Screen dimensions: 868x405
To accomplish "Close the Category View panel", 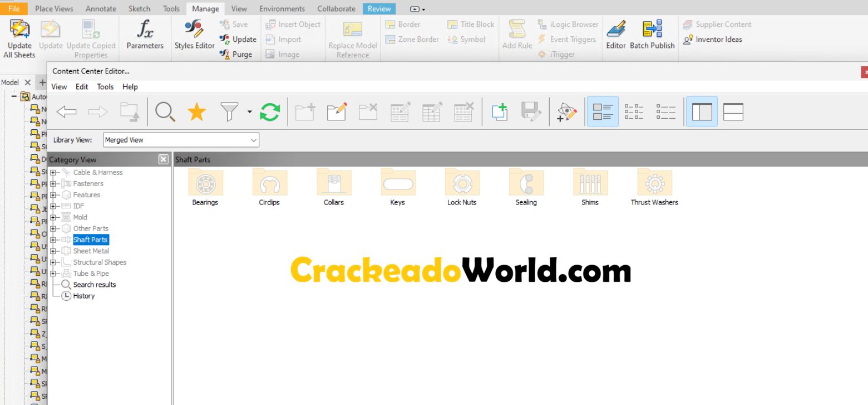I will point(164,159).
